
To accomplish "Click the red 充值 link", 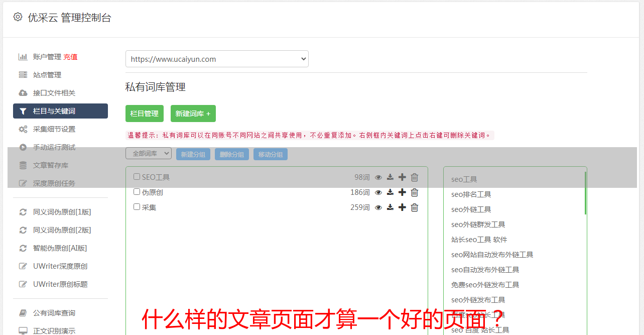I will (x=70, y=57).
